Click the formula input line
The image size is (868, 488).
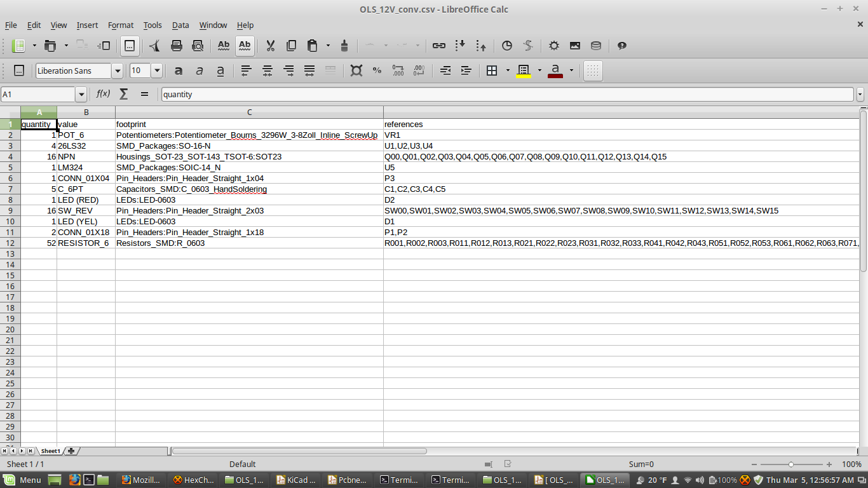pyautogui.click(x=507, y=94)
